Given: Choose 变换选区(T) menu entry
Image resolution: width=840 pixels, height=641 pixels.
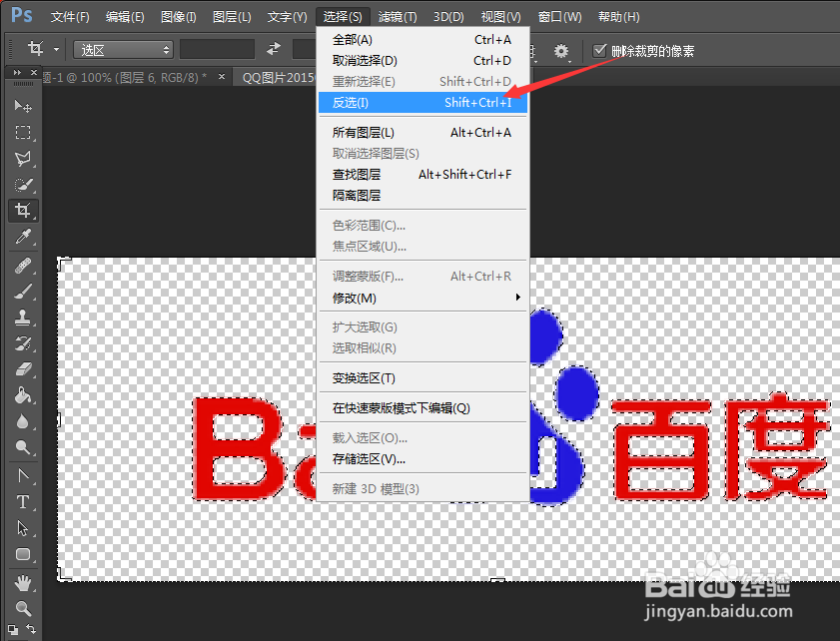Looking at the screenshot, I should pos(422,378).
